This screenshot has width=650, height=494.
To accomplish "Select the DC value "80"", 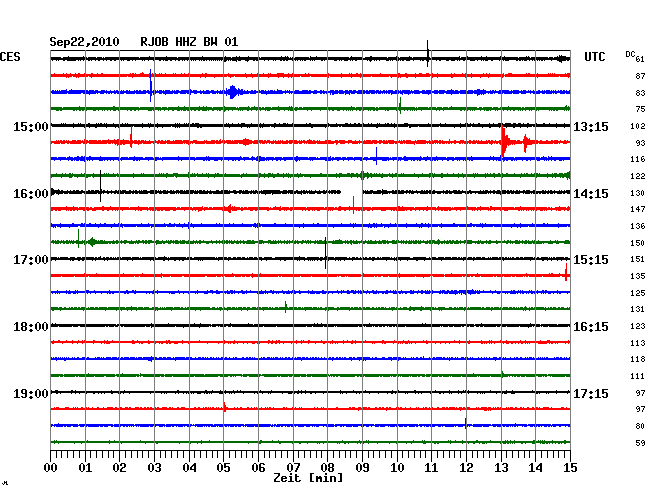I will tap(640, 426).
